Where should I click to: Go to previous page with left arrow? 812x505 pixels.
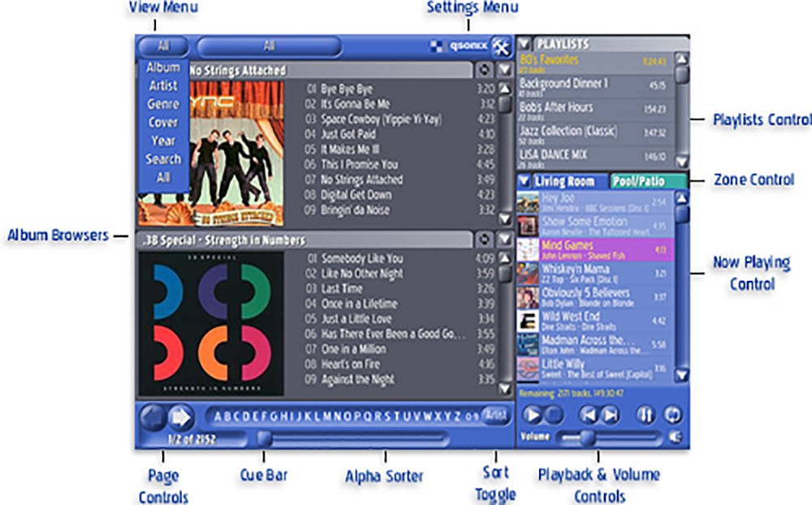153,417
